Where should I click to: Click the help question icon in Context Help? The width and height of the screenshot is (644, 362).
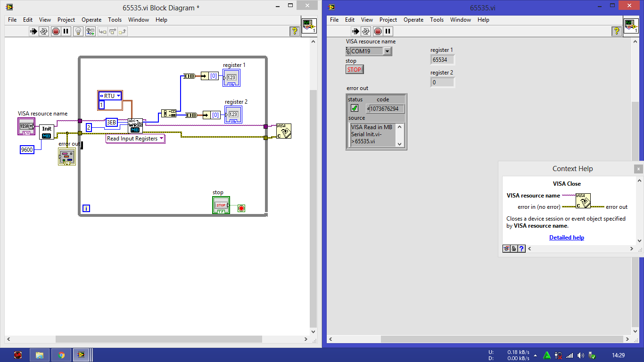coord(521,249)
